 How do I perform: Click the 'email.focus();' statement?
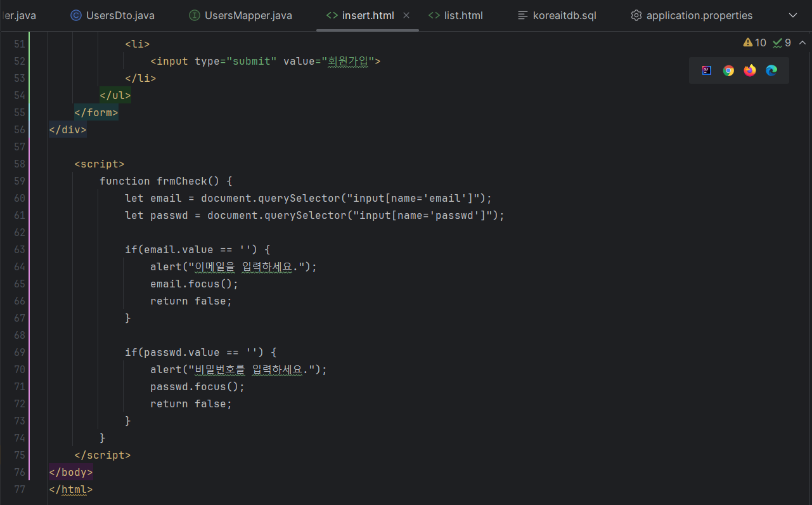coord(195,284)
